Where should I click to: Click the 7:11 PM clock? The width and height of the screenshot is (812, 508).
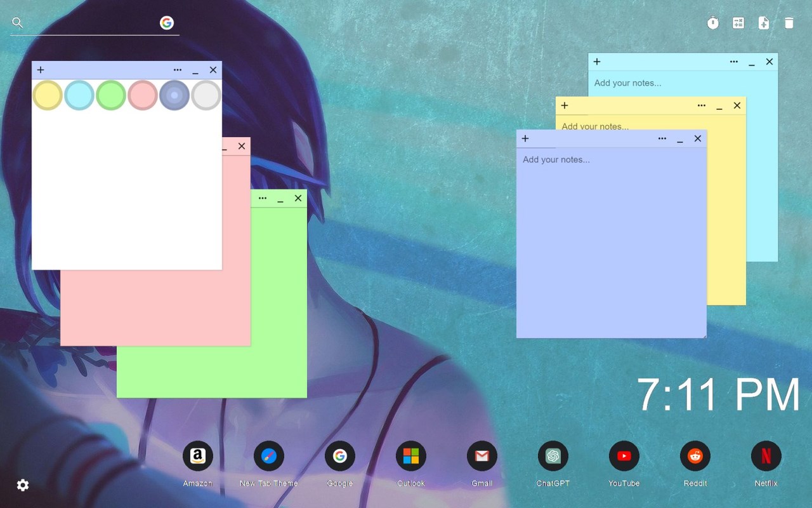[719, 395]
